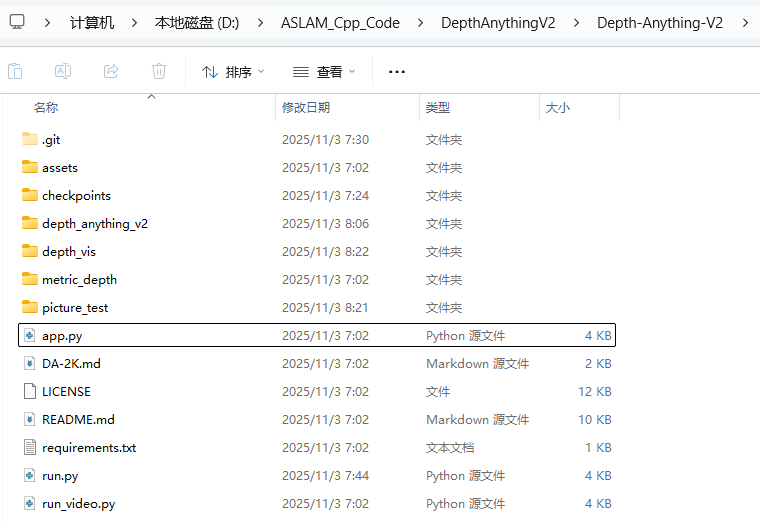Click the computer monitor icon in address bar
The height and width of the screenshot is (526, 760).
[17, 22]
